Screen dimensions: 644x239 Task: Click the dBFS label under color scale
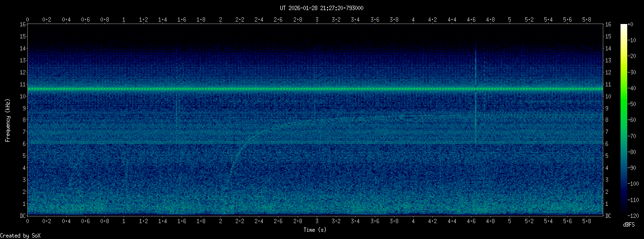pos(629,224)
